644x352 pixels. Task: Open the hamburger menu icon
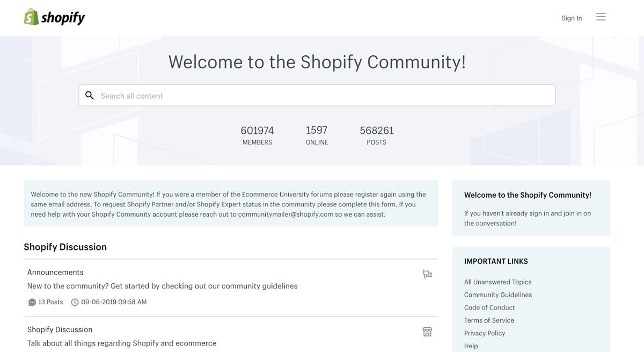(601, 17)
